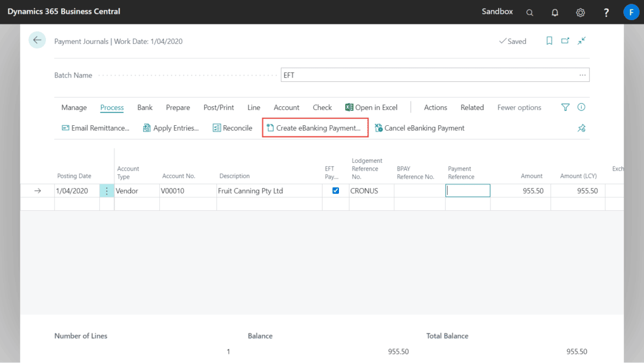Image resolution: width=644 pixels, height=363 pixels.
Task: Open this page in a new window
Action: click(x=565, y=40)
